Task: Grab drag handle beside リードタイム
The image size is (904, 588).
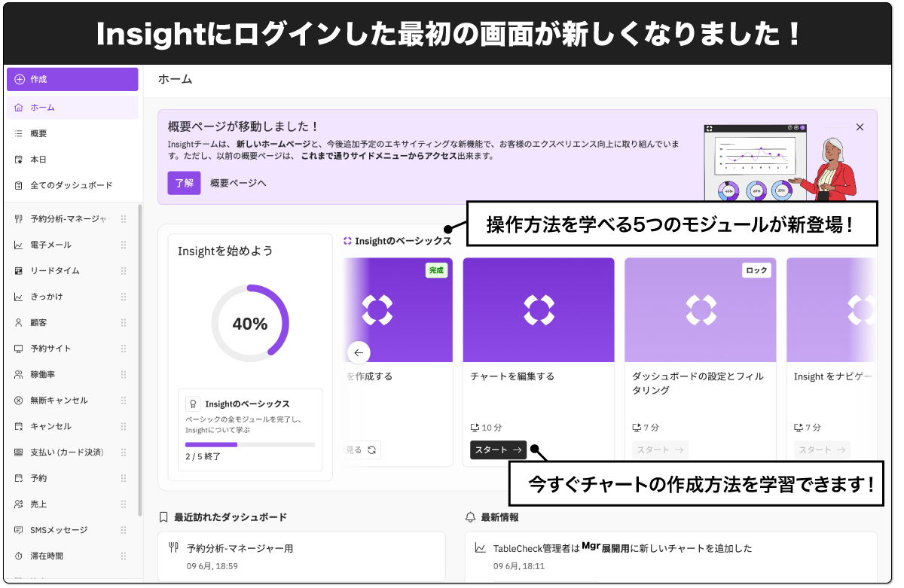Action: (x=124, y=271)
